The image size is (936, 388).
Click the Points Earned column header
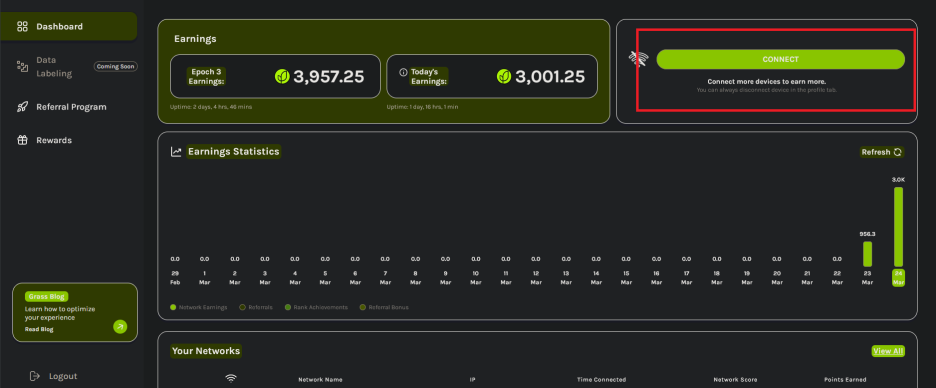pos(845,380)
